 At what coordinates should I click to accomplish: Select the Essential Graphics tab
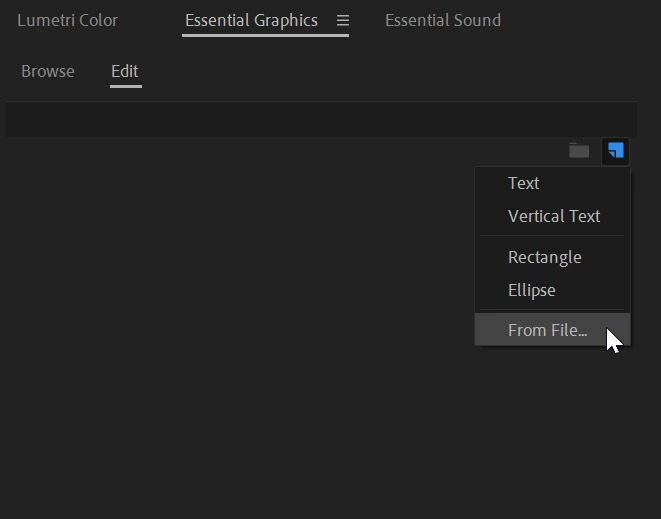point(251,20)
